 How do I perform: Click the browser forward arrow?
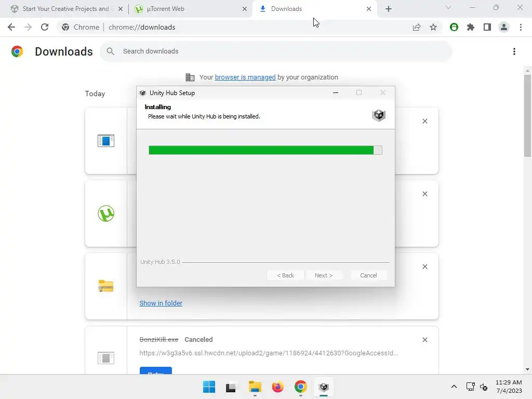[x=28, y=27]
